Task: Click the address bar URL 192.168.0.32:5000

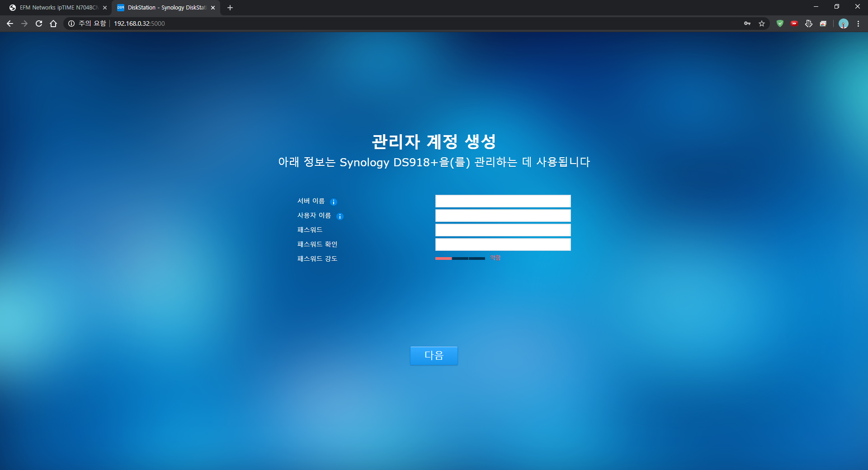Action: pos(139,23)
